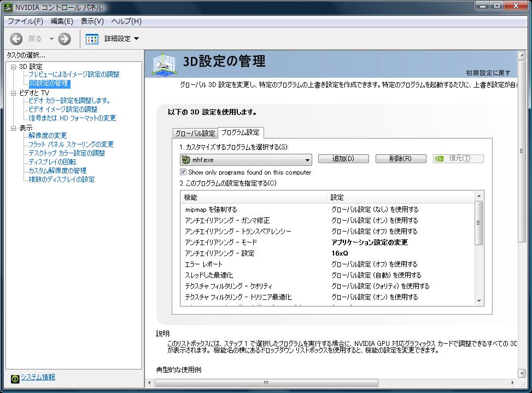
Task: Open 複数のディスプレイの設定 task
Action: click(x=61, y=180)
